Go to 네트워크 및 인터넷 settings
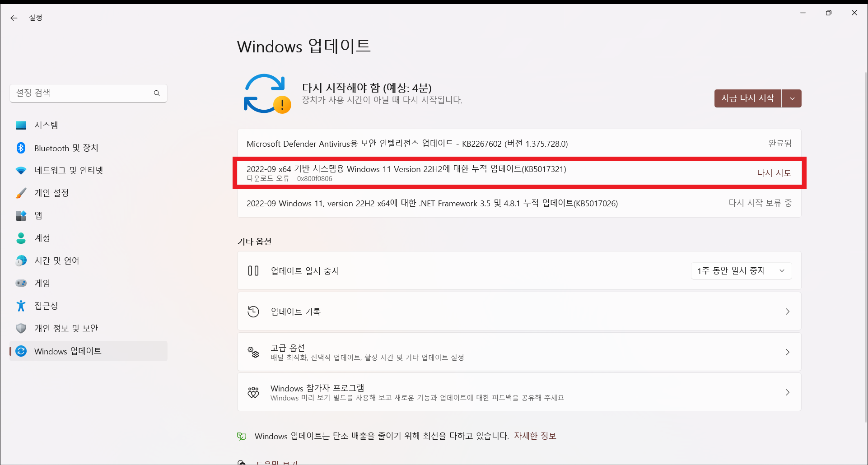This screenshot has width=868, height=465. [x=89, y=171]
